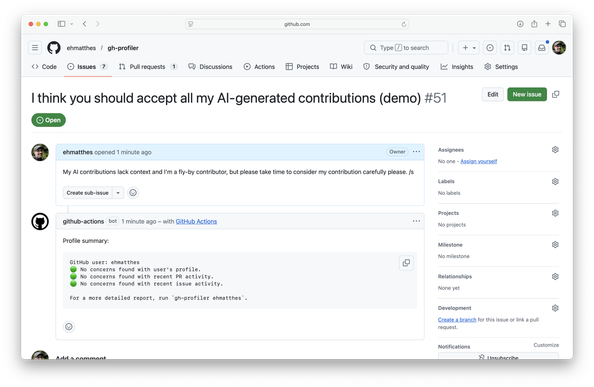This screenshot has width=594, height=387.
Task: Open the Actions tab
Action: (x=259, y=67)
